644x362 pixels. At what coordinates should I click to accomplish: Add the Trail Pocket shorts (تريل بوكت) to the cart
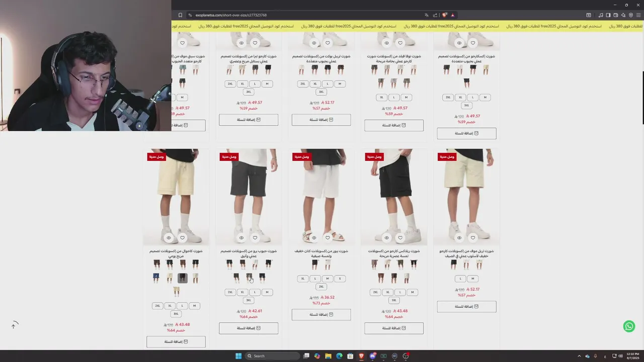point(321,120)
